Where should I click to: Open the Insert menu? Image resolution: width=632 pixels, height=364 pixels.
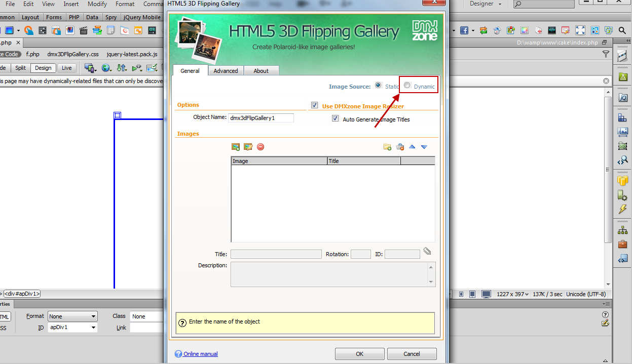point(71,4)
